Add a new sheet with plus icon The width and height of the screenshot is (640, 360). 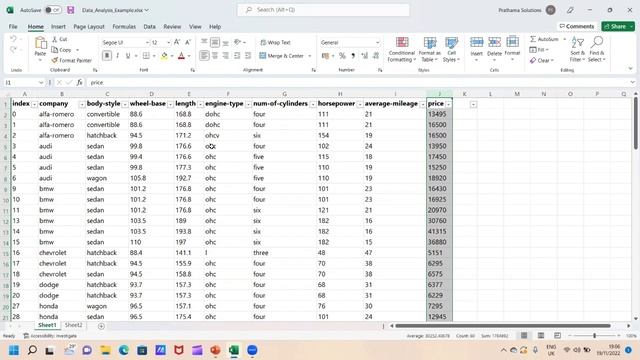101,326
